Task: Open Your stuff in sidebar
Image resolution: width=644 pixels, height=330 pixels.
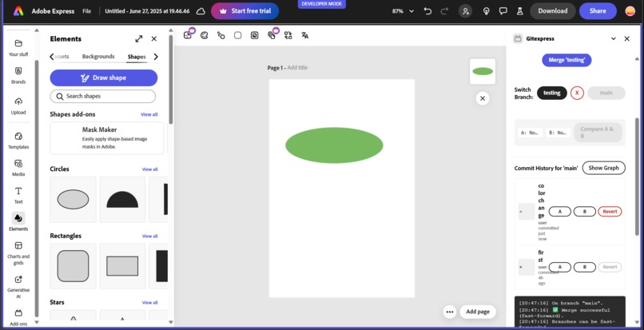Action: pyautogui.click(x=18, y=48)
